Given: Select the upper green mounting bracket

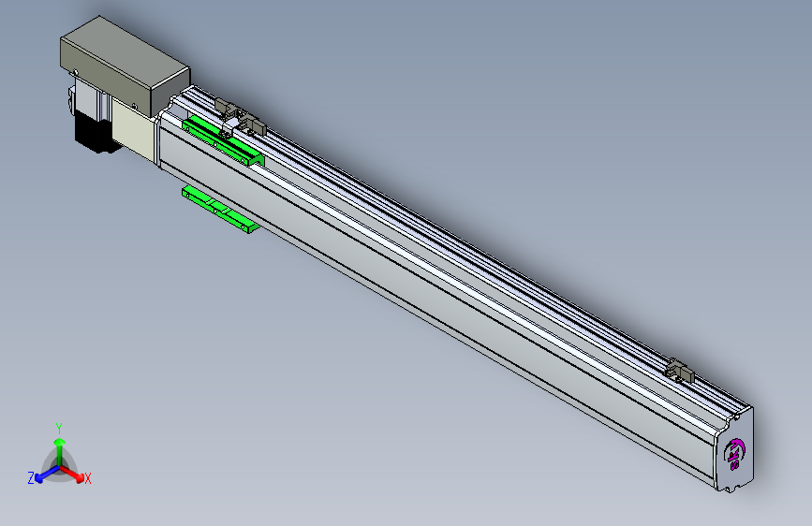Looking at the screenshot, I should coord(223,141).
